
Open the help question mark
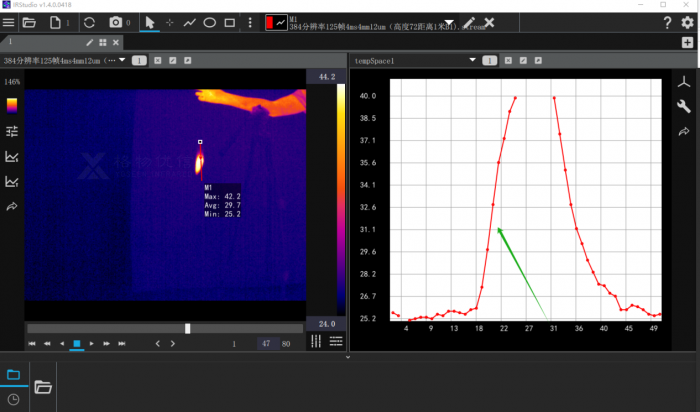point(667,22)
